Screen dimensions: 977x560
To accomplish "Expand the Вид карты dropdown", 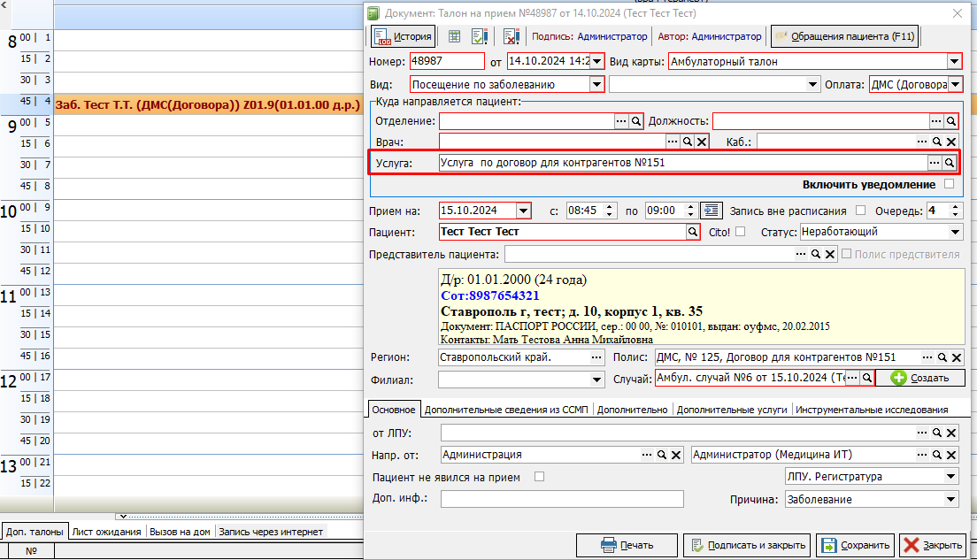I will point(954,62).
